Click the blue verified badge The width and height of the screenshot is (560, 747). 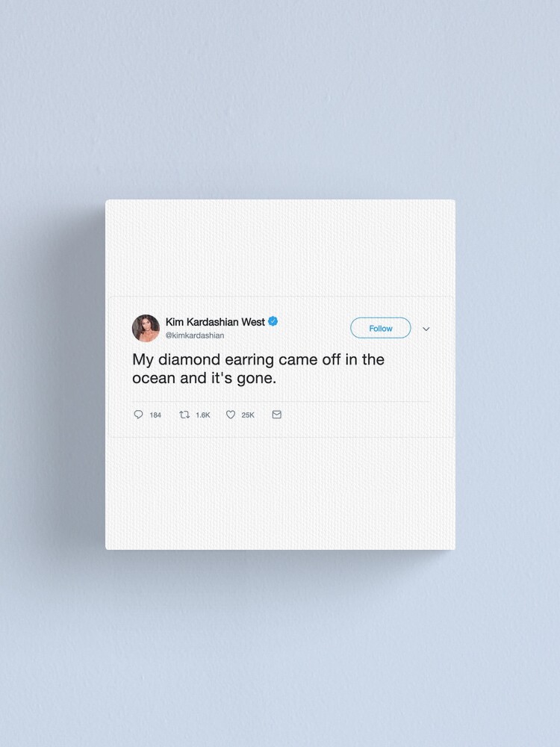[273, 321]
